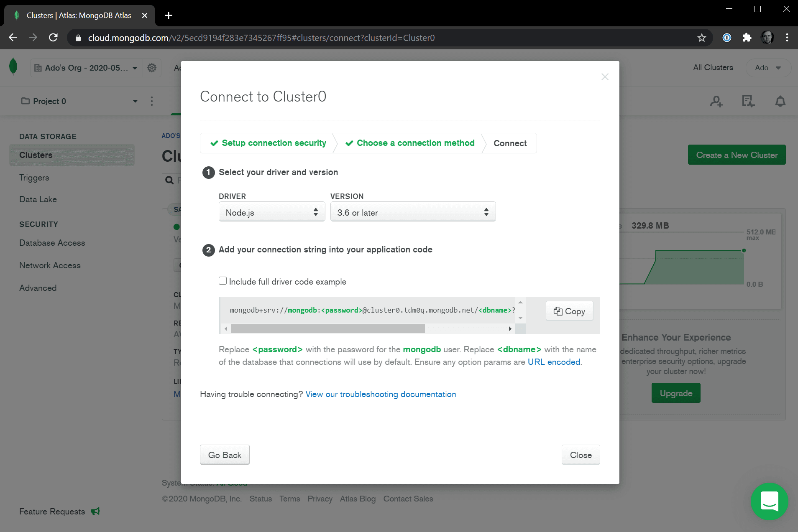Enable Include full driver code example

223,281
